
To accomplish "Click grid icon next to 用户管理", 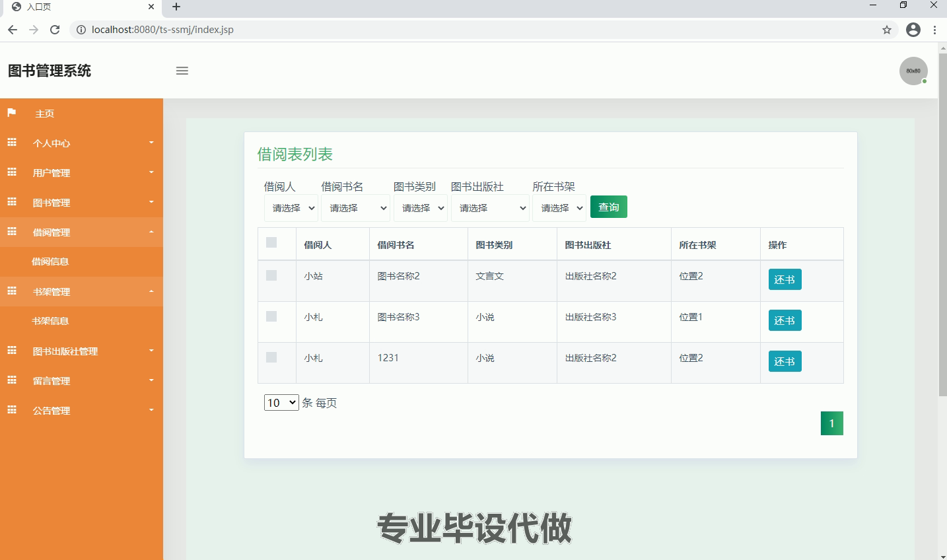I will (x=12, y=172).
